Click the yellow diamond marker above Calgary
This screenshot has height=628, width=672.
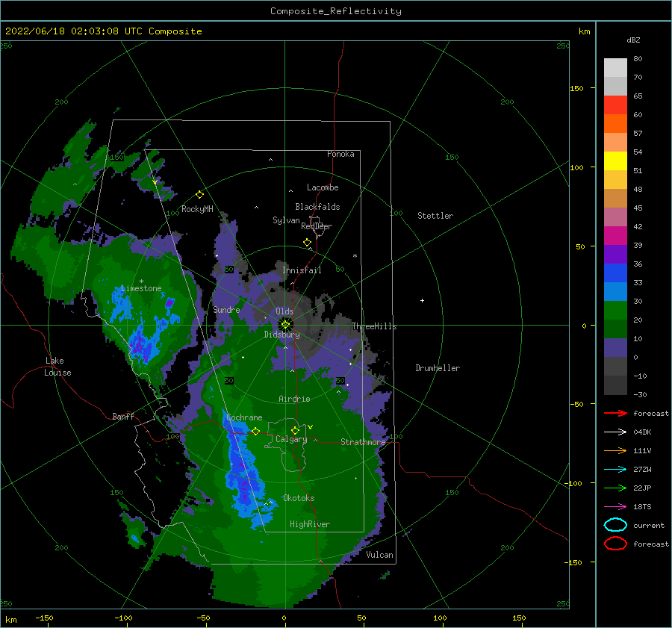point(295,430)
